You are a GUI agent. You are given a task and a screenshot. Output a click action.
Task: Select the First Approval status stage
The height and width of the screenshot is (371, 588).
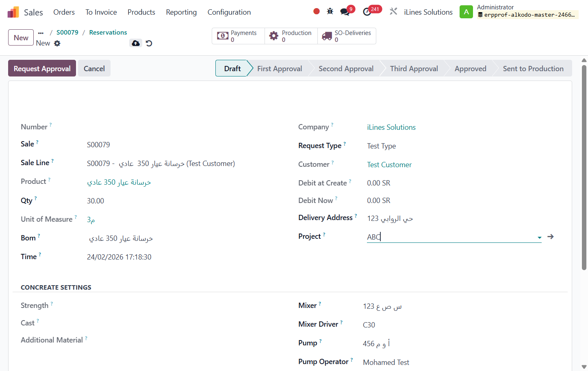click(x=280, y=68)
